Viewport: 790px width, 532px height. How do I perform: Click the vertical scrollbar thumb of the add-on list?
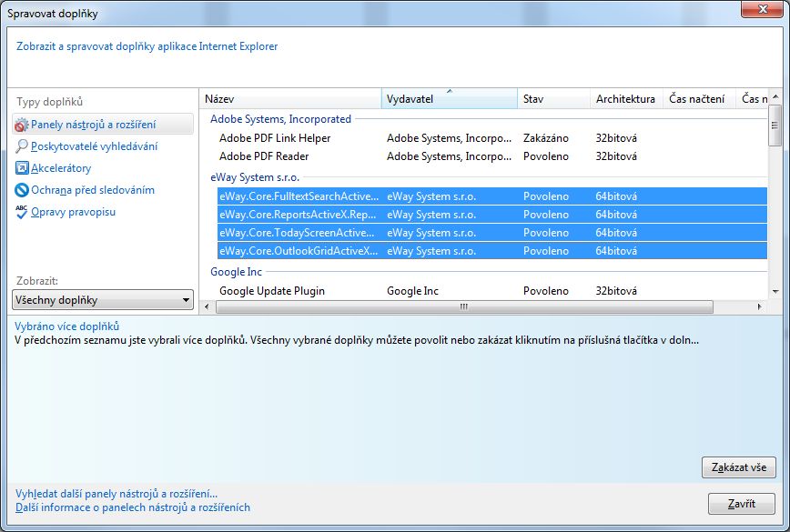(775, 125)
